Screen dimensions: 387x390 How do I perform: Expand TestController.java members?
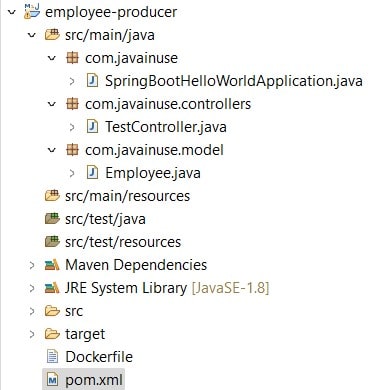pos(72,127)
